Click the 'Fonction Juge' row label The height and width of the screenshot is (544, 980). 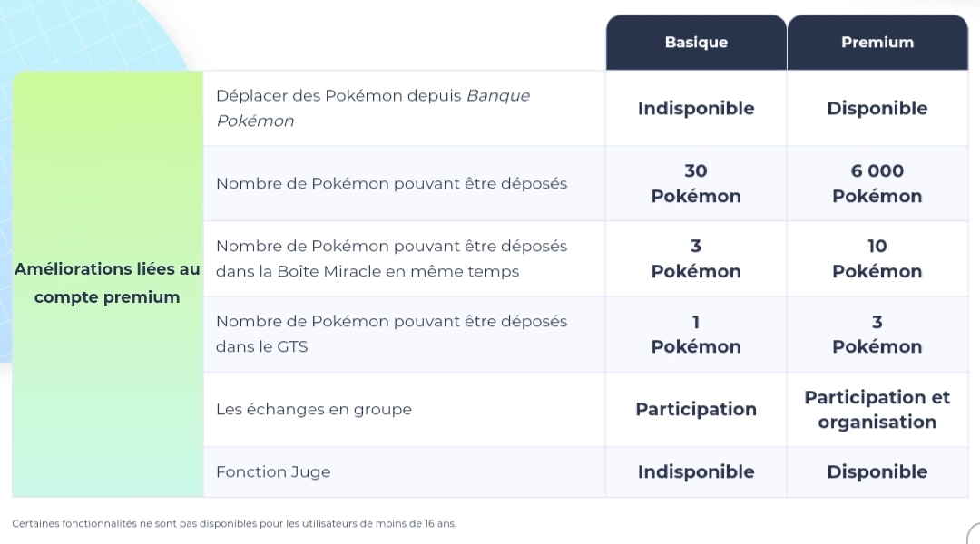click(273, 471)
